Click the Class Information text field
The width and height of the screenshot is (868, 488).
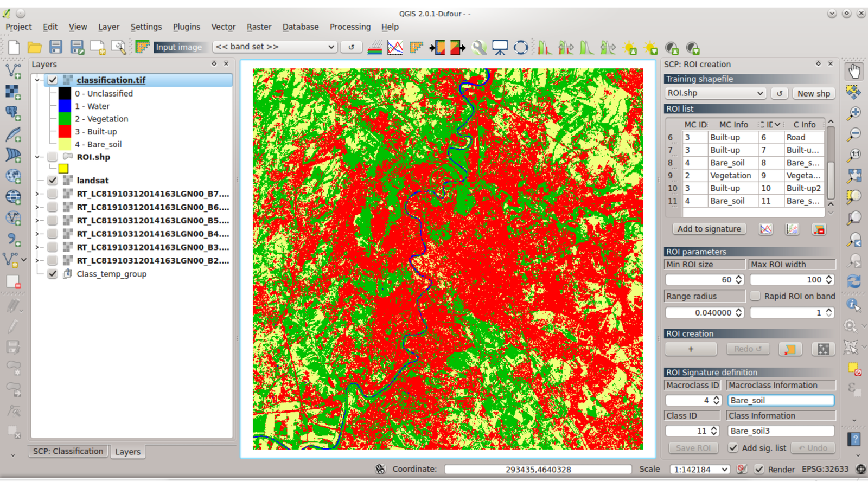(x=781, y=431)
